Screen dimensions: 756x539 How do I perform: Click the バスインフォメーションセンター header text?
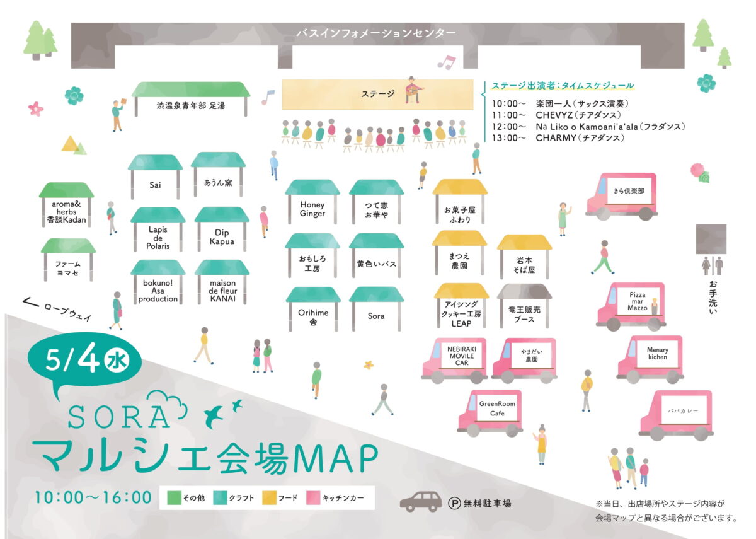click(375, 33)
